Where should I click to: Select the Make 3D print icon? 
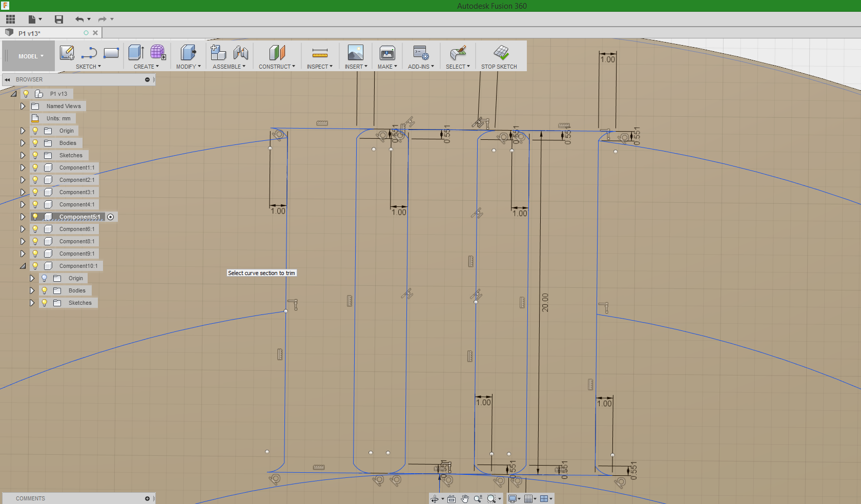387,52
